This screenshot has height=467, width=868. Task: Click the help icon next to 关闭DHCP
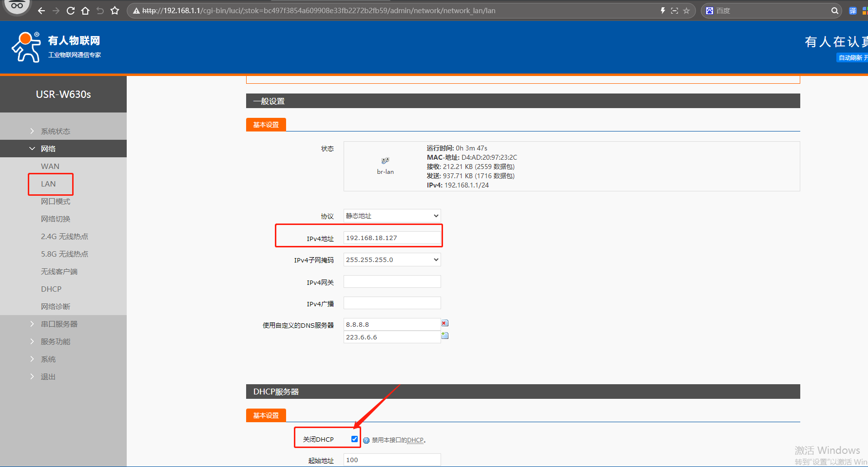point(366,440)
